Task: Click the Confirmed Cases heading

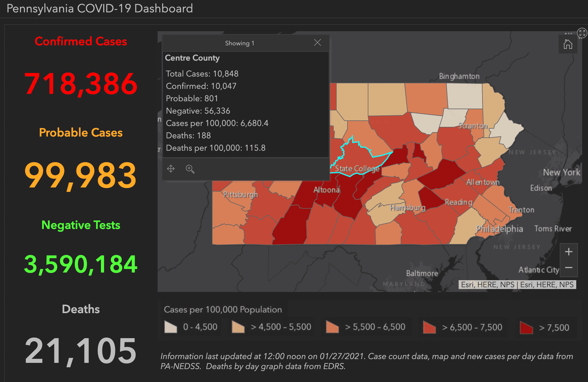Action: [81, 41]
